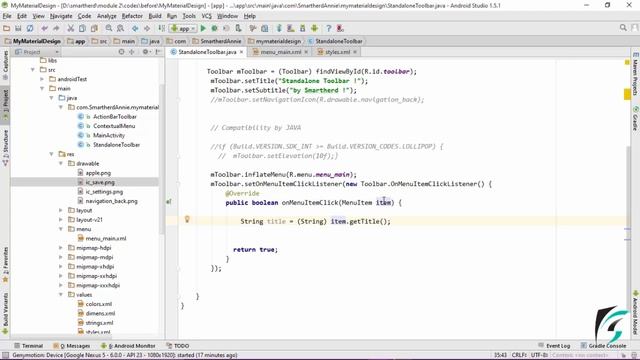The height and width of the screenshot is (360, 640).
Task: Open the Refactor menu
Action: [132, 16]
